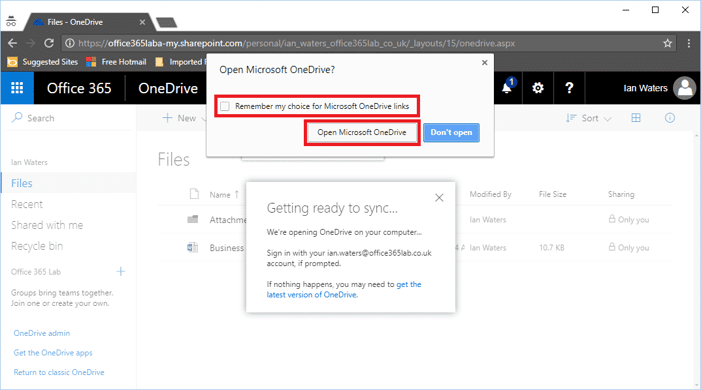Select the Files - OneDrive browser tab
The height and width of the screenshot is (390, 701).
coord(89,22)
